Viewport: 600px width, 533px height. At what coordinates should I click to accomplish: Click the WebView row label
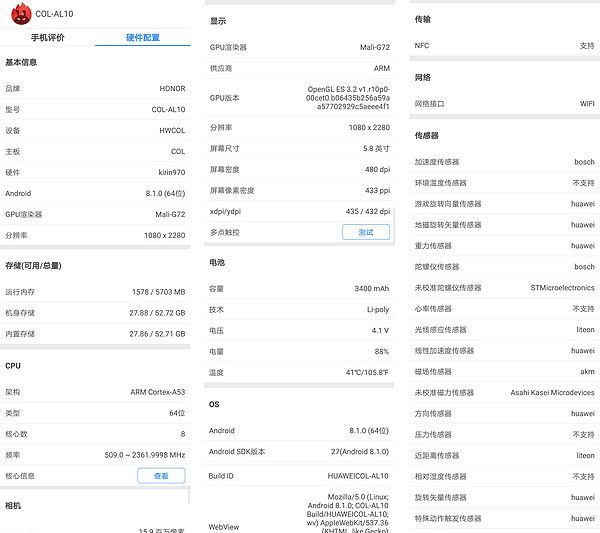click(x=224, y=527)
